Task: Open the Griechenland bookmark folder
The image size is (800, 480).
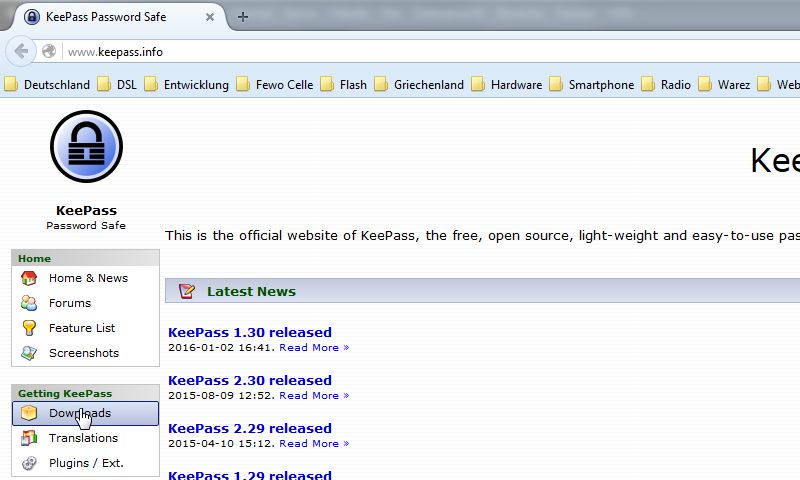Action: pos(419,85)
